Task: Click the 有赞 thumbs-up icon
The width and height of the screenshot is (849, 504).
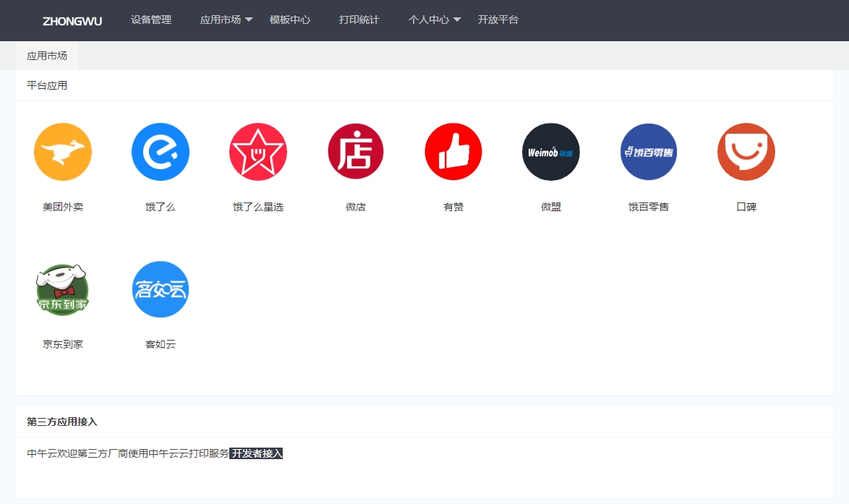Action: (453, 152)
